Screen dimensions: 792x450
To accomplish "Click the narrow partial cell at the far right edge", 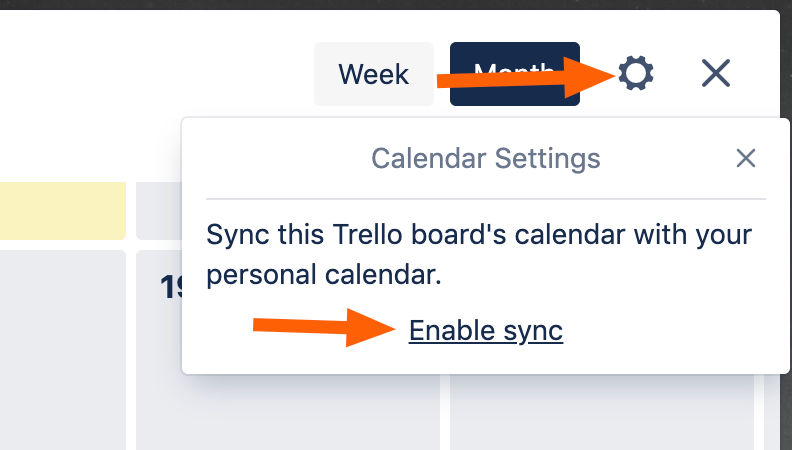I will click(x=772, y=412).
